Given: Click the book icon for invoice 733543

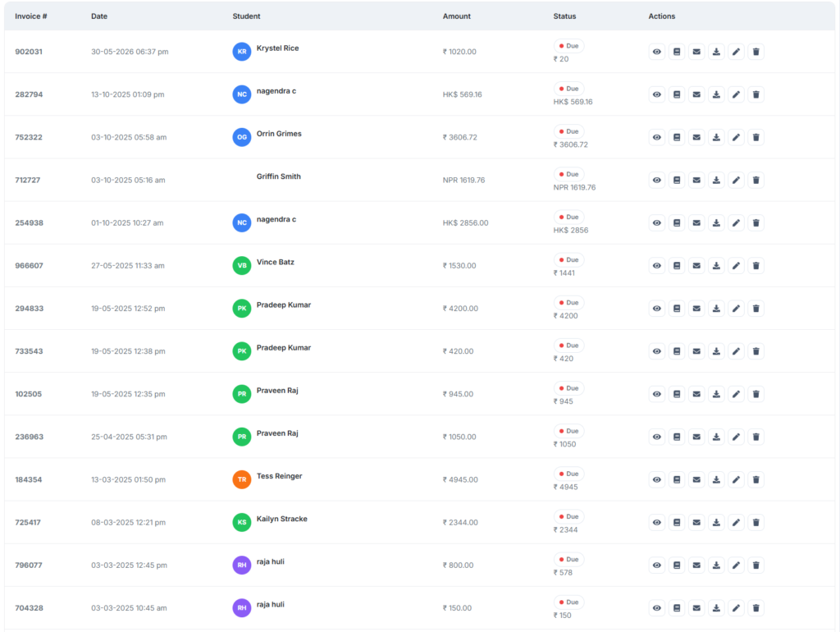Looking at the screenshot, I should point(677,351).
